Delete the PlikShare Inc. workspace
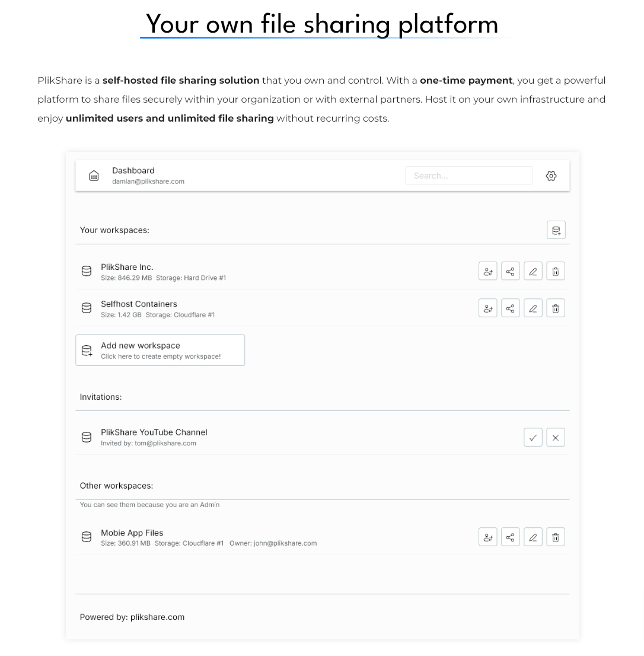This screenshot has height=656, width=644. coord(556,272)
